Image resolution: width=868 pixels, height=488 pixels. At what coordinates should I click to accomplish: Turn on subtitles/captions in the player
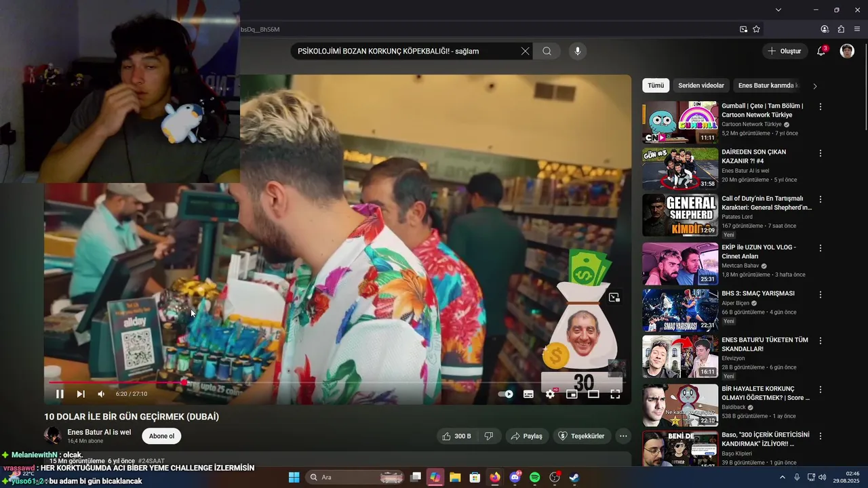coord(528,394)
